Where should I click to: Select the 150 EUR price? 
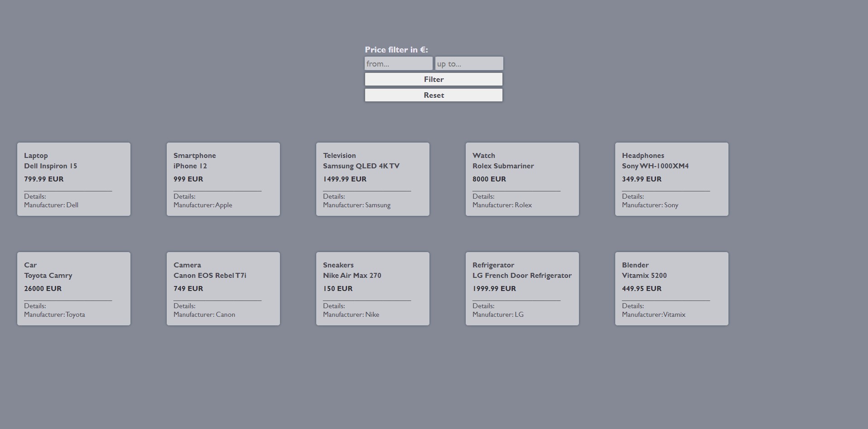click(x=338, y=289)
